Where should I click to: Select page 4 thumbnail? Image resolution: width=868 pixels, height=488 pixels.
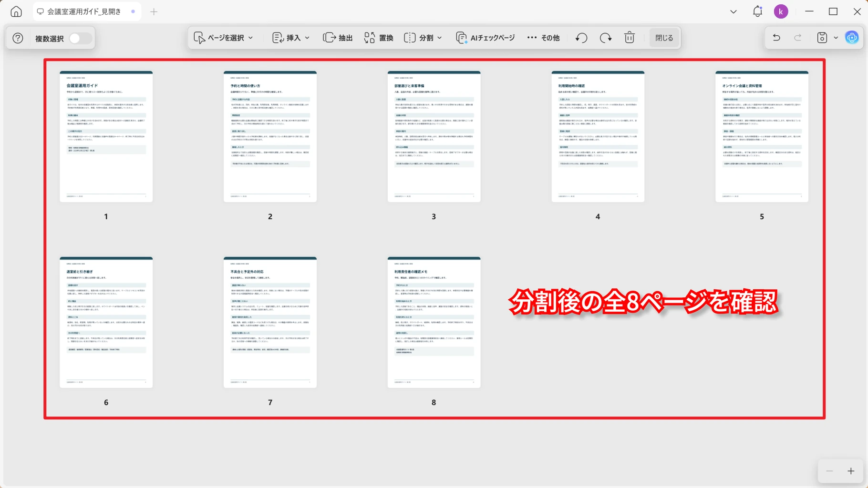click(x=598, y=136)
